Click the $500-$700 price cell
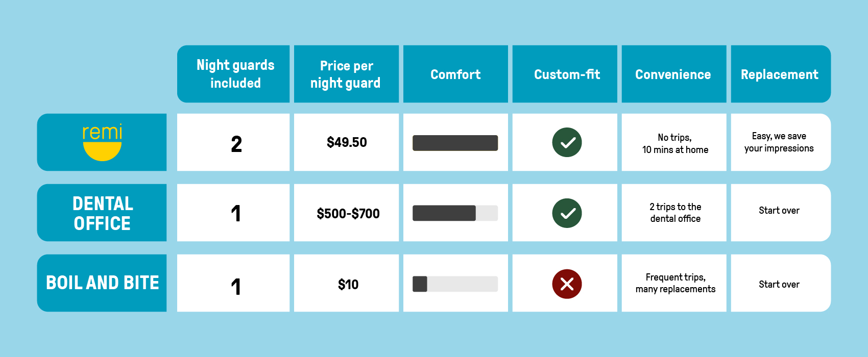Viewport: 868px width, 357px height. point(346,213)
